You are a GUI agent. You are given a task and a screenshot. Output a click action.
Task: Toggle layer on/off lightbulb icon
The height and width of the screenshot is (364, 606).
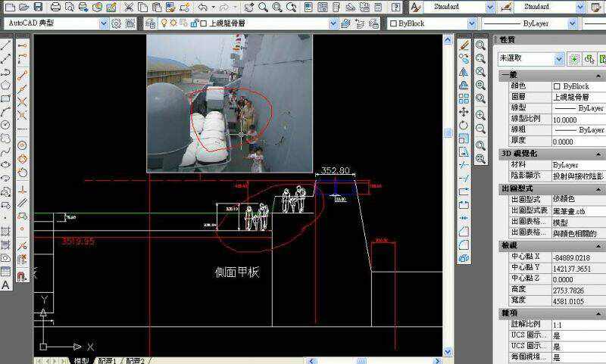(x=164, y=23)
